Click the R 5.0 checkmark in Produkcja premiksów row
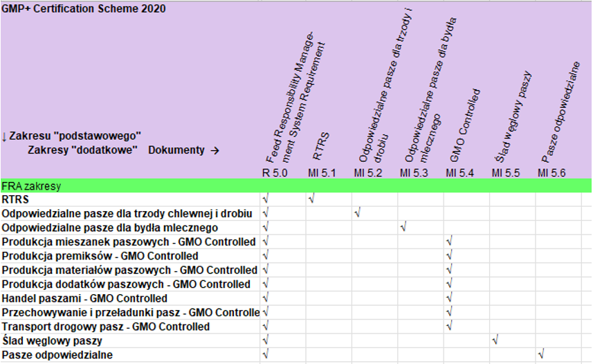593x364 pixels. [x=266, y=255]
